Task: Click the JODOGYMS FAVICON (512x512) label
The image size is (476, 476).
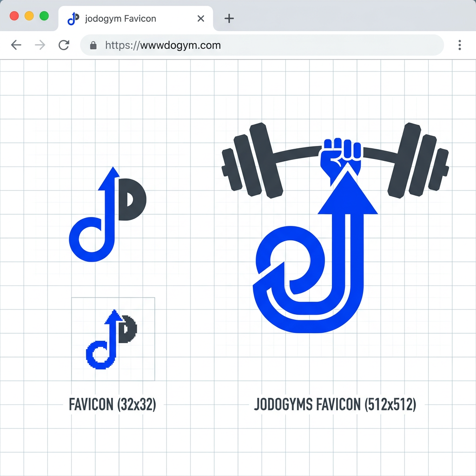Action: pos(335,405)
